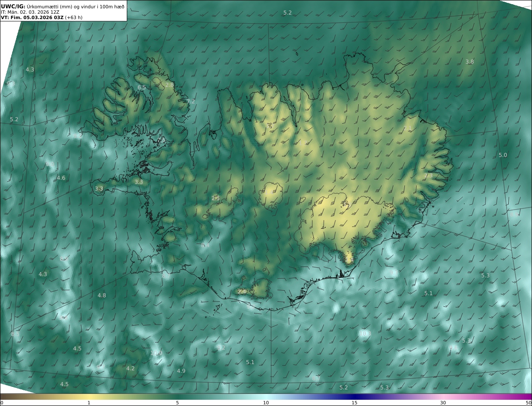532x406 pixels.
Task: Pick the light pink band near 30
Action: pyautogui.click(x=443, y=396)
